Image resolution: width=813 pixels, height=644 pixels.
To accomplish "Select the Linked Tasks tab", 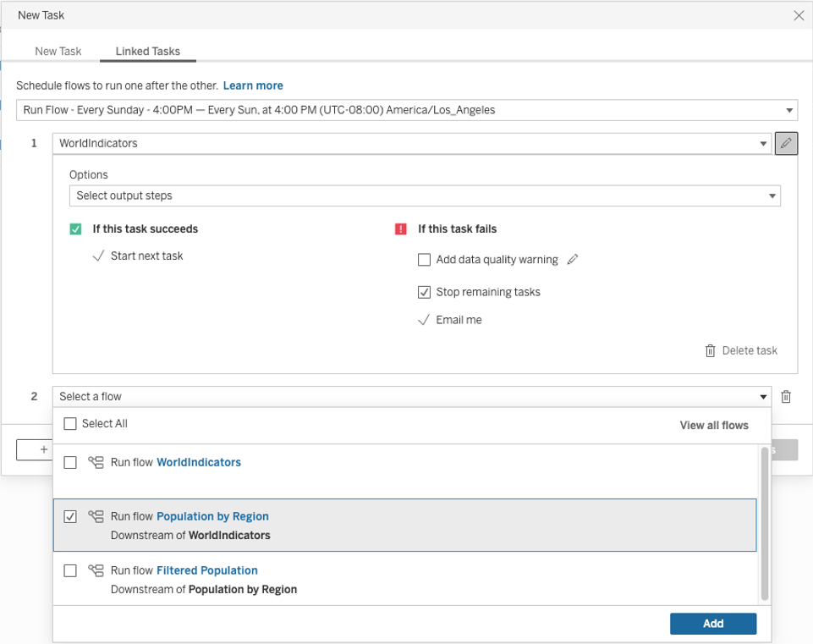I will click(148, 52).
